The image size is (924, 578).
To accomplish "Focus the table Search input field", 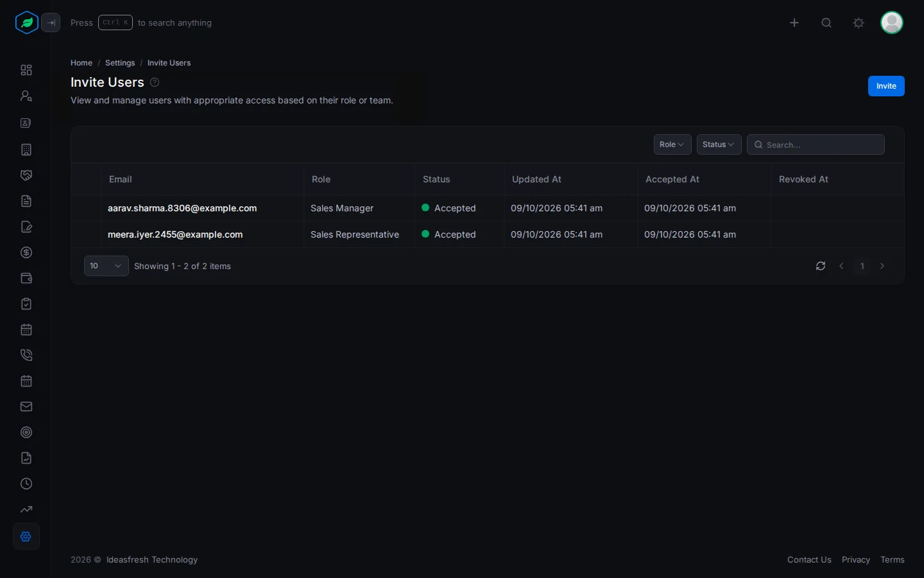I will coord(816,144).
